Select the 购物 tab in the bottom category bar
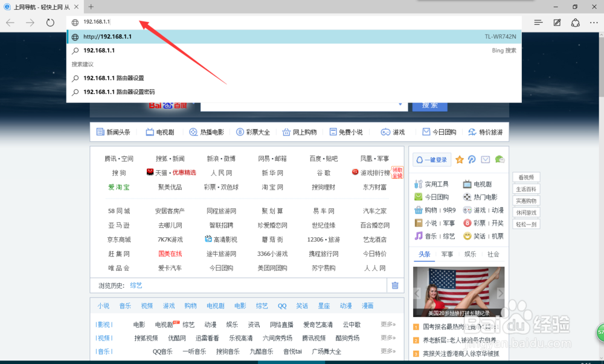This screenshot has width=604, height=364. point(190,306)
